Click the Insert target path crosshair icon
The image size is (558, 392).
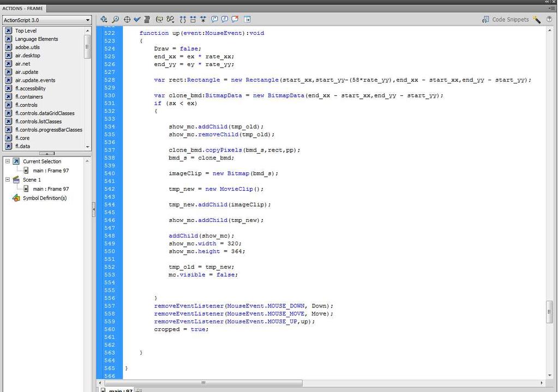pyautogui.click(x=127, y=19)
